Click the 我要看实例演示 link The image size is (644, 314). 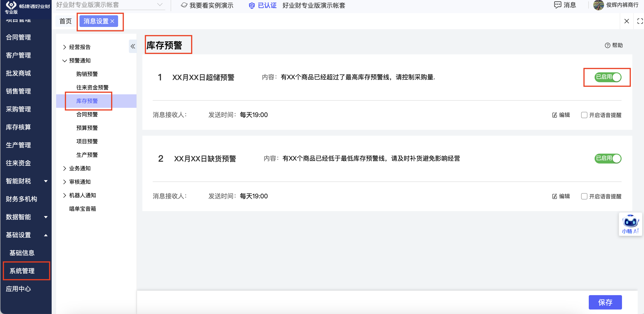(x=211, y=5)
